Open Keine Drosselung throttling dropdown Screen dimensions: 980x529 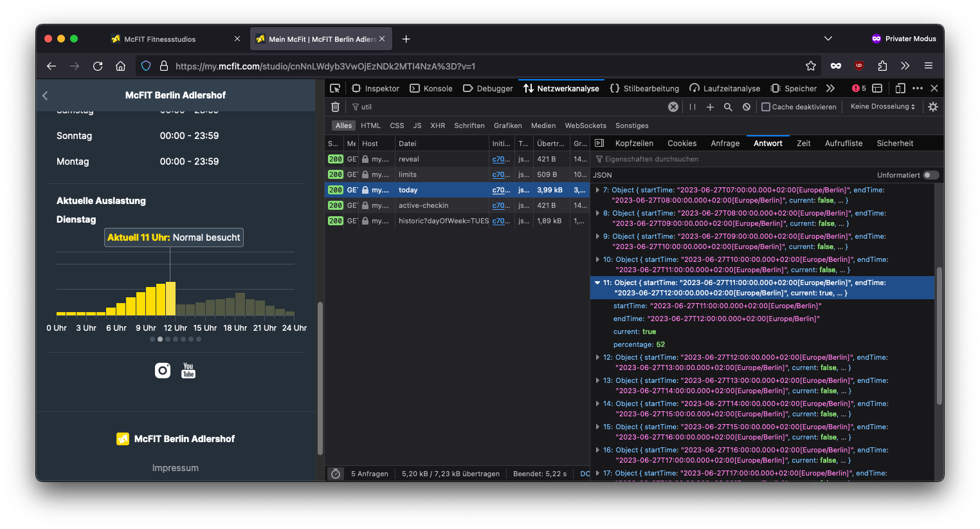[x=882, y=107]
